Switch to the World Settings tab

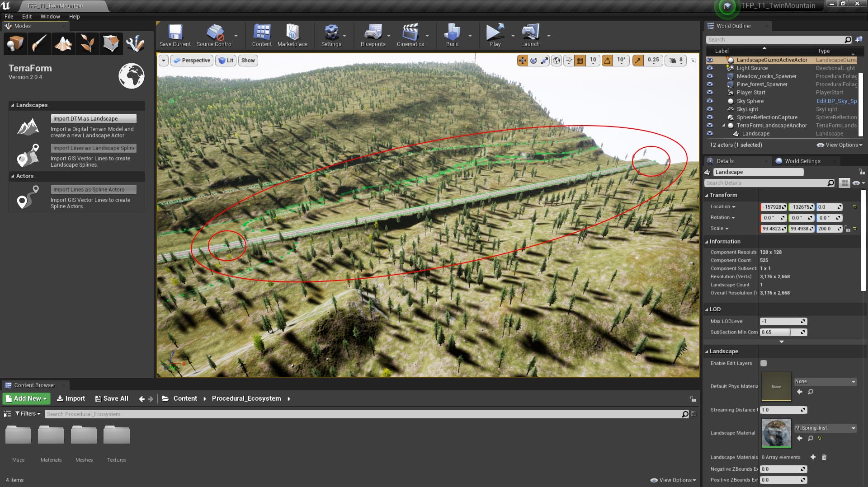(802, 161)
